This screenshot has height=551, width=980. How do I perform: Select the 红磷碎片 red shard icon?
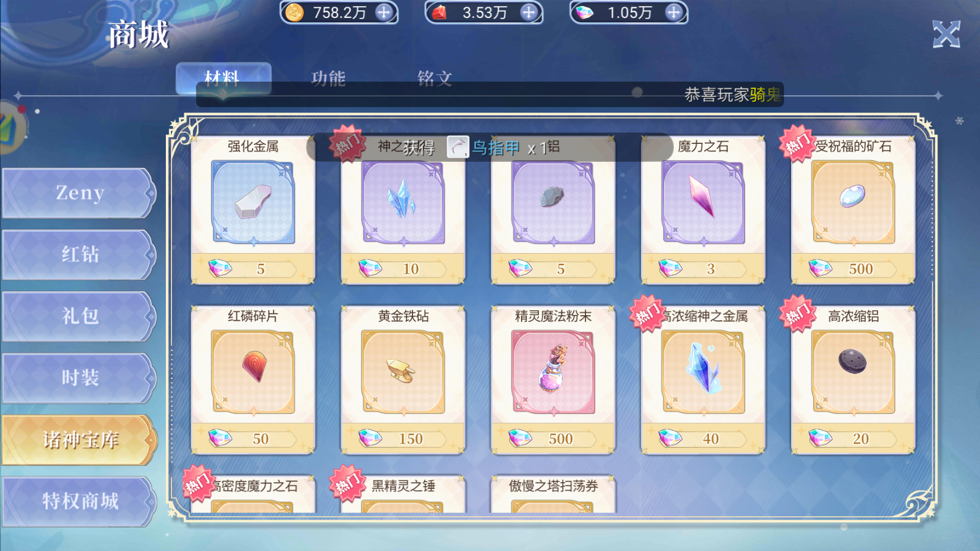click(x=253, y=372)
